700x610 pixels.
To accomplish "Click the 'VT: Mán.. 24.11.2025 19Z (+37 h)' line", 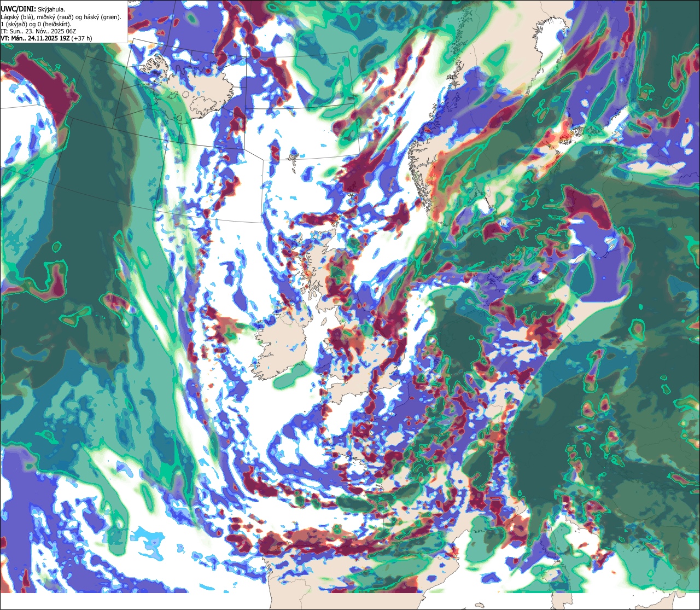I will pos(46,38).
